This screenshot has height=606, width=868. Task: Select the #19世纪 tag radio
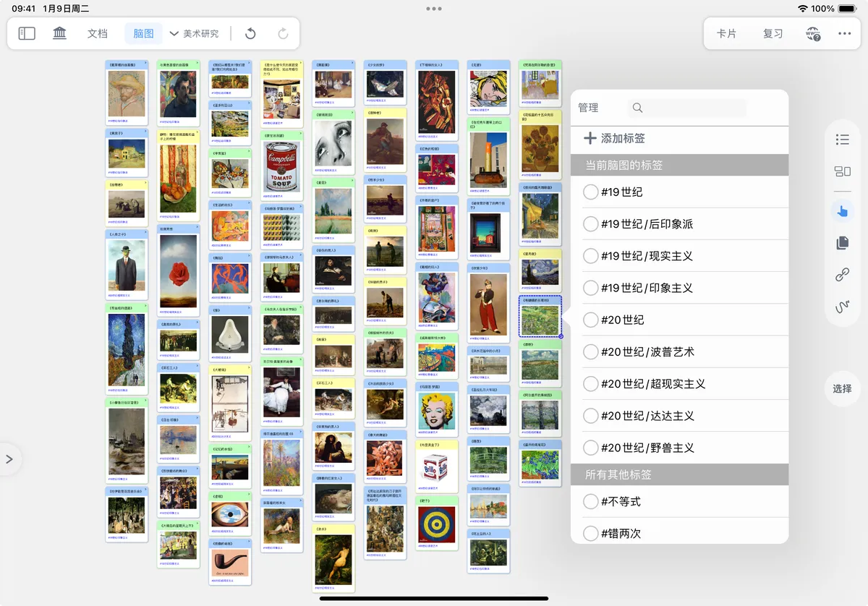(x=590, y=192)
